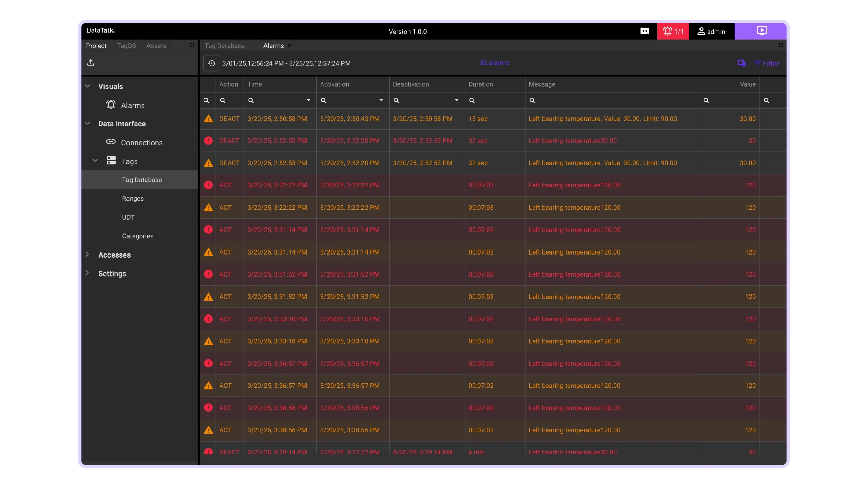
Task: Click the Value column search icon
Action: 706,101
